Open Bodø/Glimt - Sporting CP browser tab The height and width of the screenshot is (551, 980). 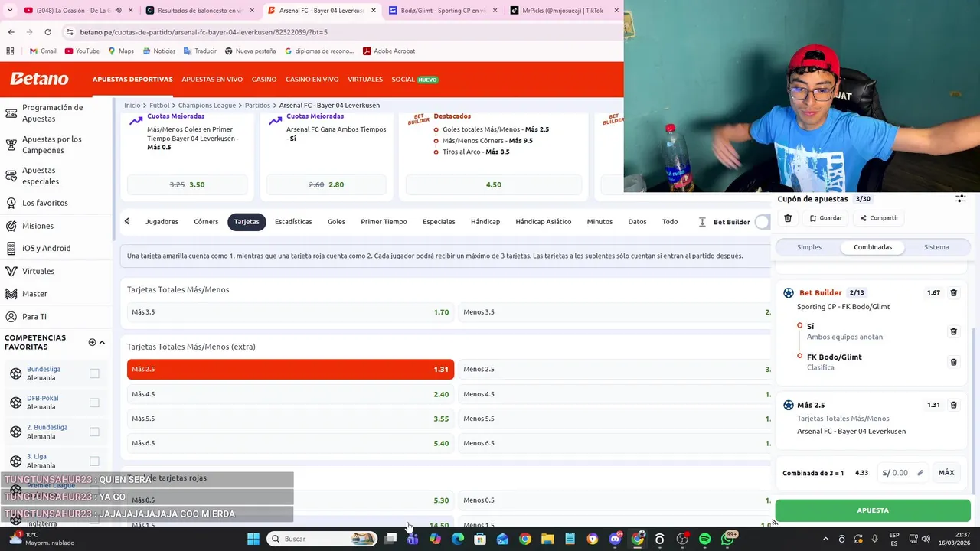point(441,11)
